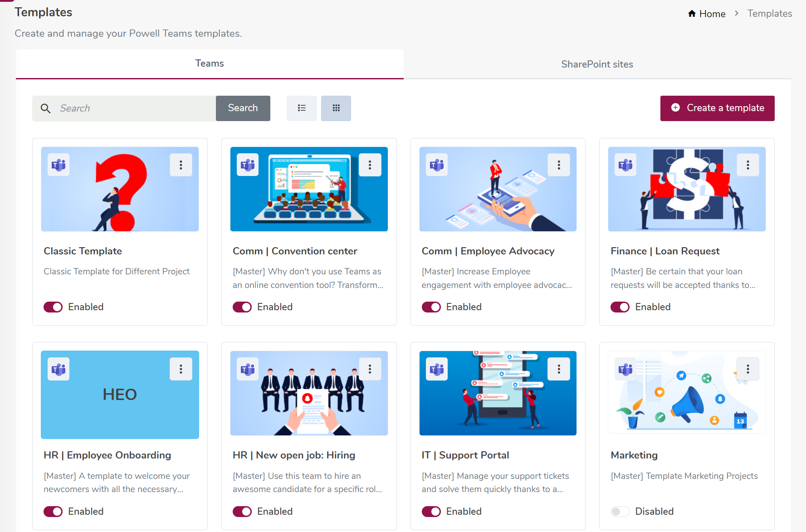The image size is (806, 532).
Task: Click 'IT | Support Portal' title
Action: coord(465,455)
